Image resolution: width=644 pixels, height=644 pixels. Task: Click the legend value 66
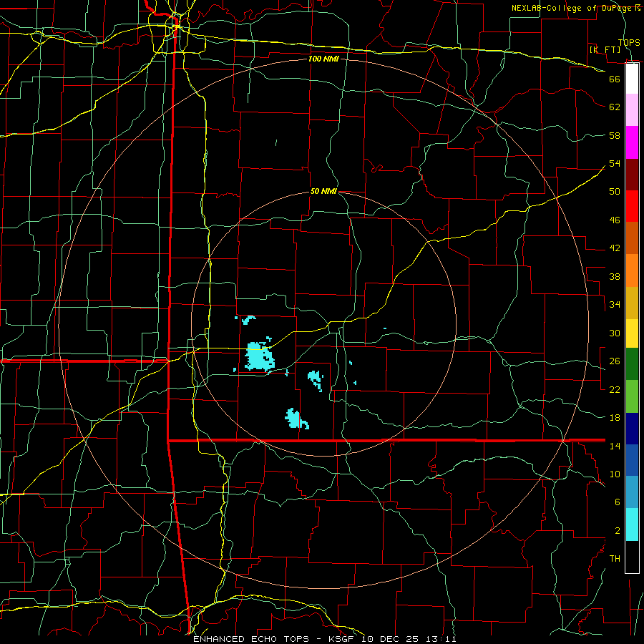(615, 79)
